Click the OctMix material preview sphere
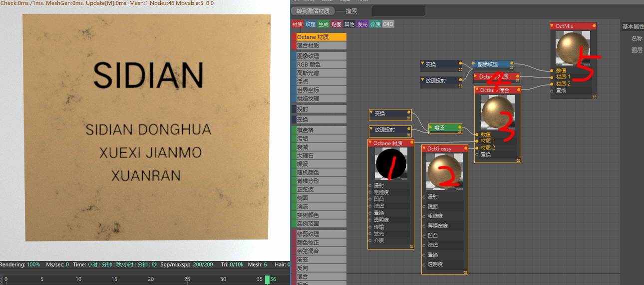This screenshot has height=285, width=644. pos(572,47)
